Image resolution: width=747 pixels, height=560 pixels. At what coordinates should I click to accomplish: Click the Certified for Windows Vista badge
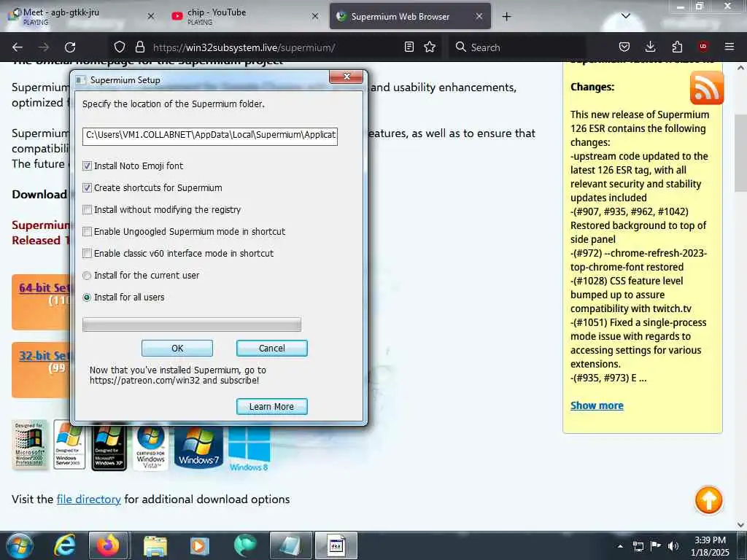point(150,447)
